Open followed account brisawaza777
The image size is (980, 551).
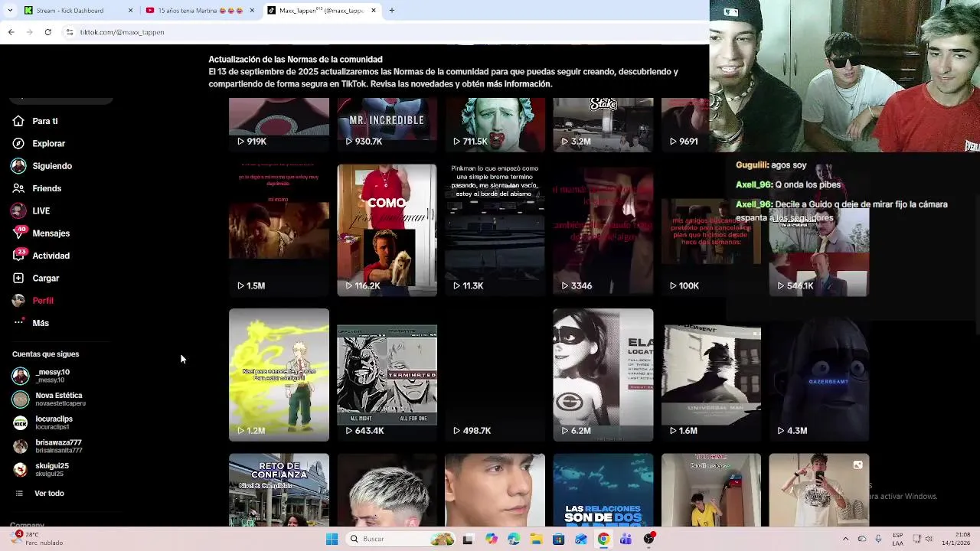47,446
